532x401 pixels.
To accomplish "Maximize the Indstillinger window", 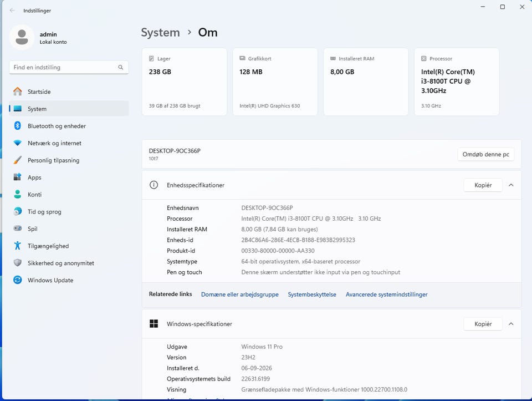I will click(503, 7).
